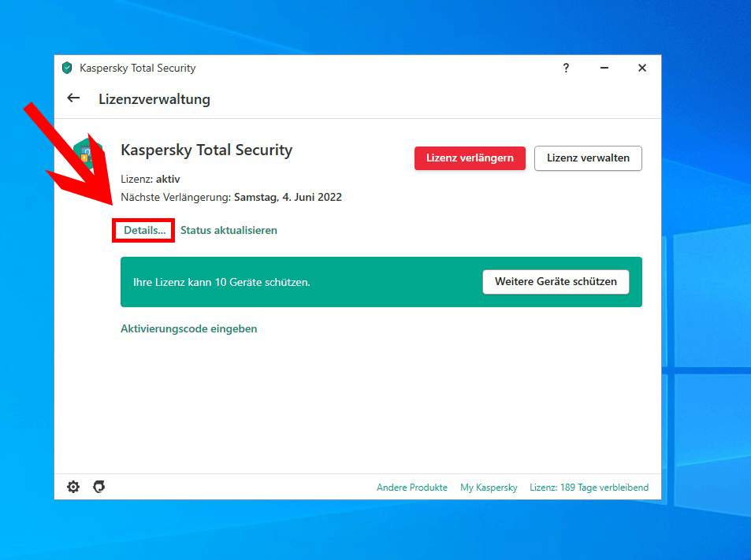Open Aktivierungscode eingeben

(x=188, y=328)
